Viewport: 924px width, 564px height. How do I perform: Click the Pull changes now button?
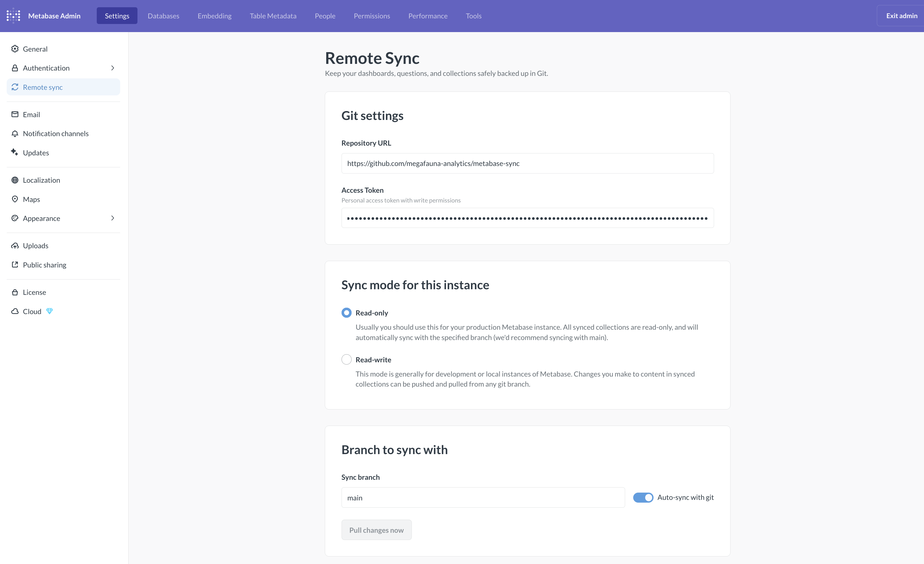376,530
